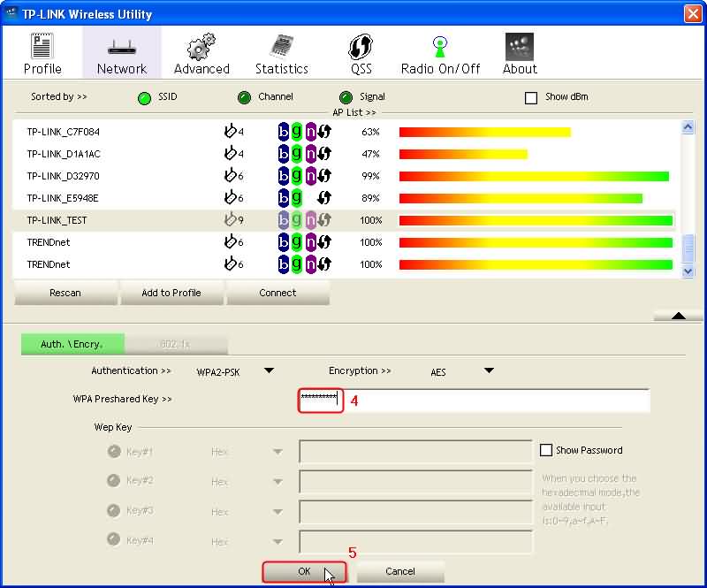Launch the QSS icon
This screenshot has height=588, width=707.
point(361,47)
